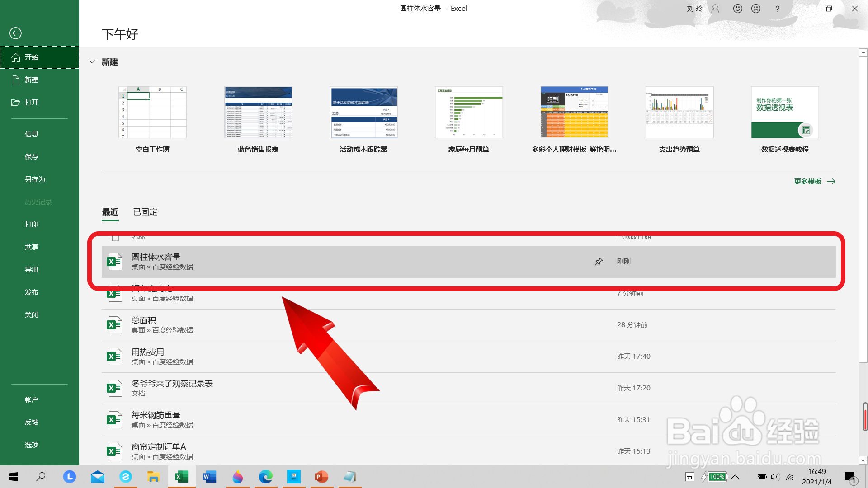Open Excel 选项
This screenshot has height=488, width=868.
[x=39, y=445]
